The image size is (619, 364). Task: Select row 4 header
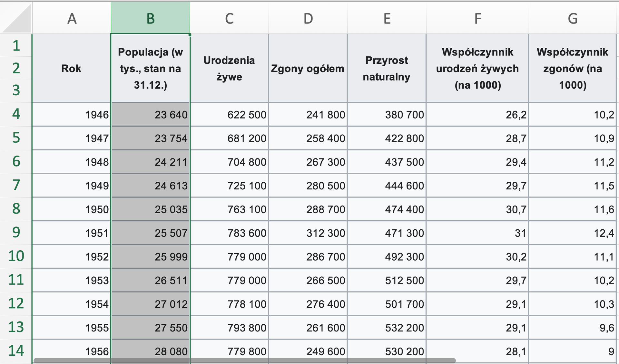point(16,114)
